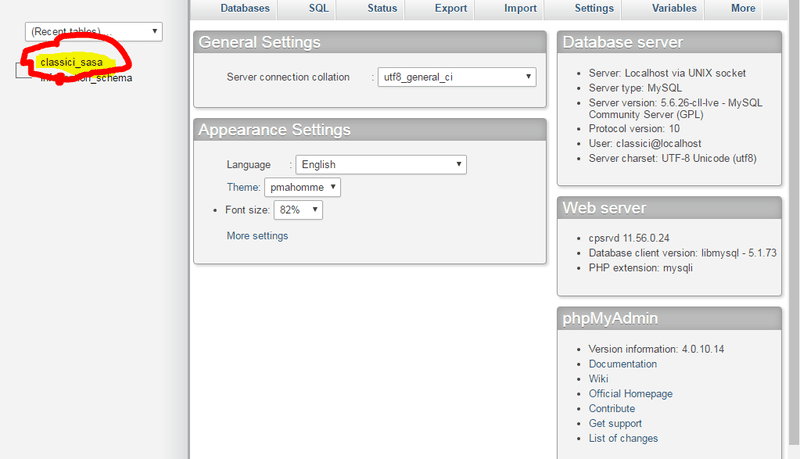800x459 pixels.
Task: Open the Documentation link
Action: (622, 364)
